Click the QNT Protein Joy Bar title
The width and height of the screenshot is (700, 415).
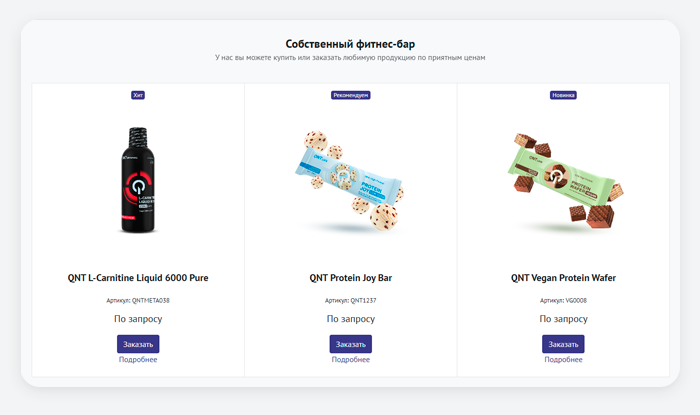point(350,278)
